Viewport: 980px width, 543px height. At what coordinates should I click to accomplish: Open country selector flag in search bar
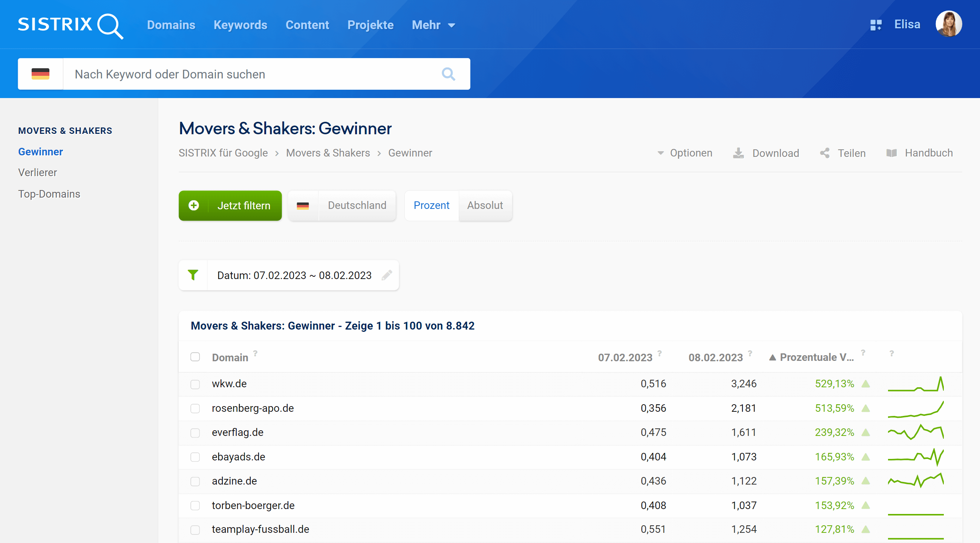point(40,74)
